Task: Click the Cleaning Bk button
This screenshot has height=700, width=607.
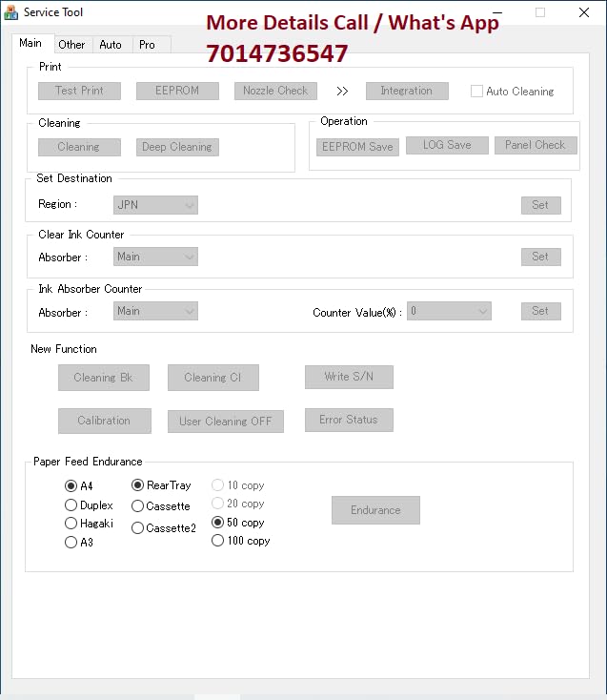Action: tap(104, 378)
